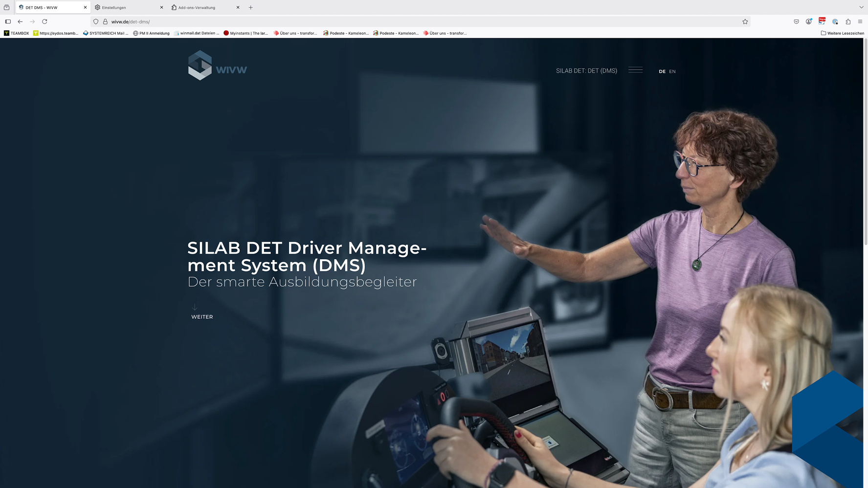
Task: Open the mail extension with New badge
Action: pyautogui.click(x=822, y=21)
